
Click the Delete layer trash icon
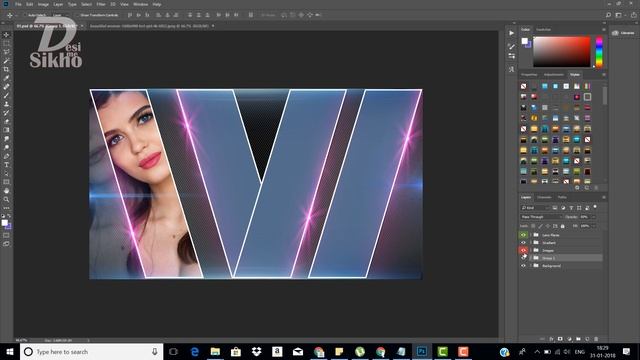pyautogui.click(x=596, y=339)
